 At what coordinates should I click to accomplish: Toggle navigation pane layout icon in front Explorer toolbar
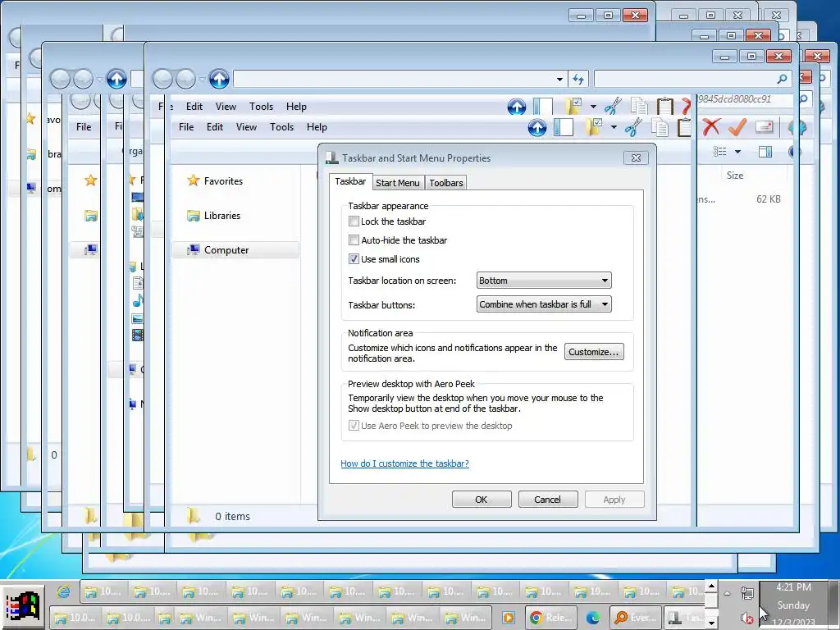point(563,127)
